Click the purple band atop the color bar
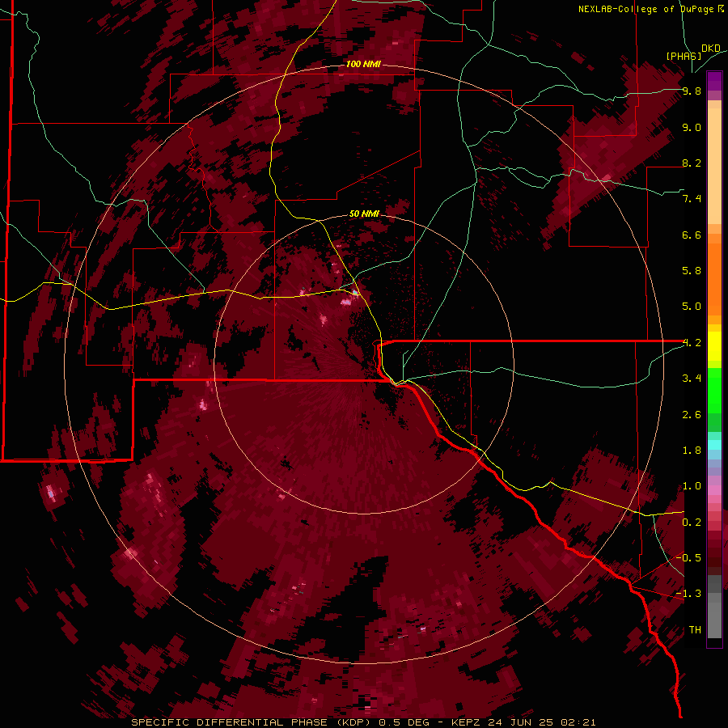Viewport: 728px width, 728px height. [714, 81]
